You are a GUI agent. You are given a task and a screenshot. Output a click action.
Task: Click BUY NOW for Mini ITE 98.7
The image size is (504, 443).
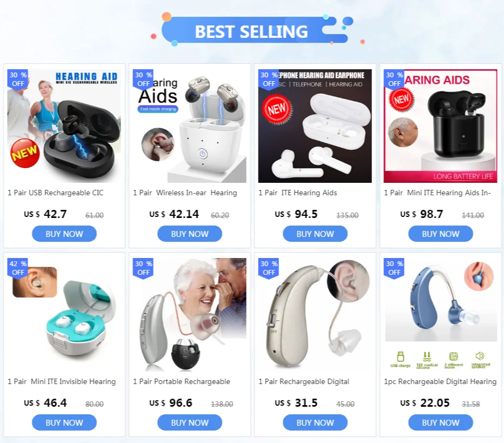(440, 234)
